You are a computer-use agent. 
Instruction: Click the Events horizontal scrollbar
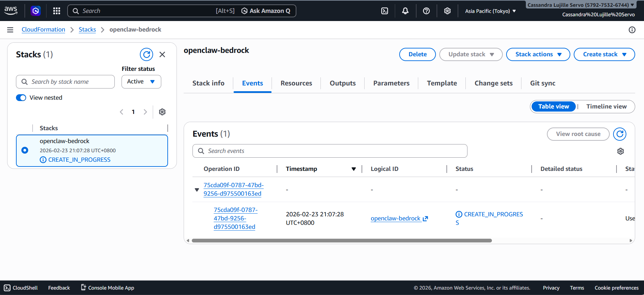point(342,240)
